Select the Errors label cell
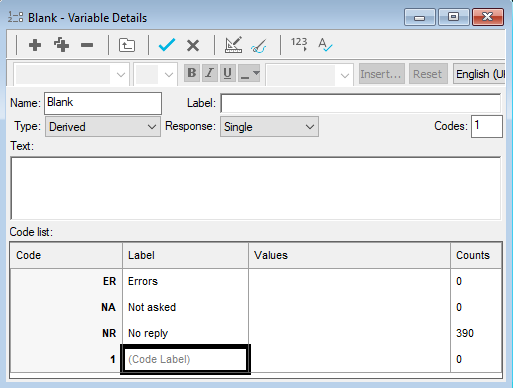Screen dimensions: 513x388 pos(185,281)
